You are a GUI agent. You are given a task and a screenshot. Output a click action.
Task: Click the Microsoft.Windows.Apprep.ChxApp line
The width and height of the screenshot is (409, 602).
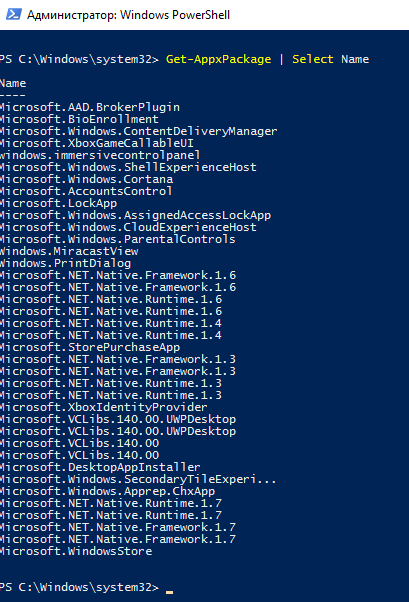tap(108, 491)
